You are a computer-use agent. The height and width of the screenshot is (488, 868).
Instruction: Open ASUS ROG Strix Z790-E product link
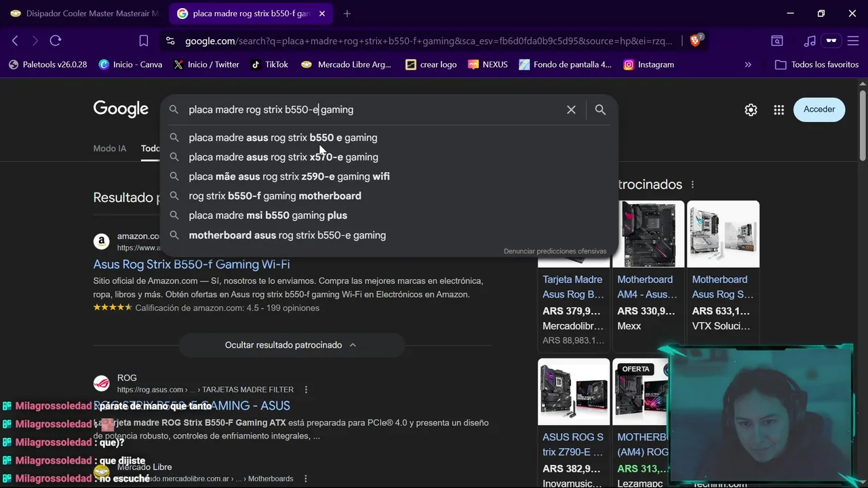[573, 445]
